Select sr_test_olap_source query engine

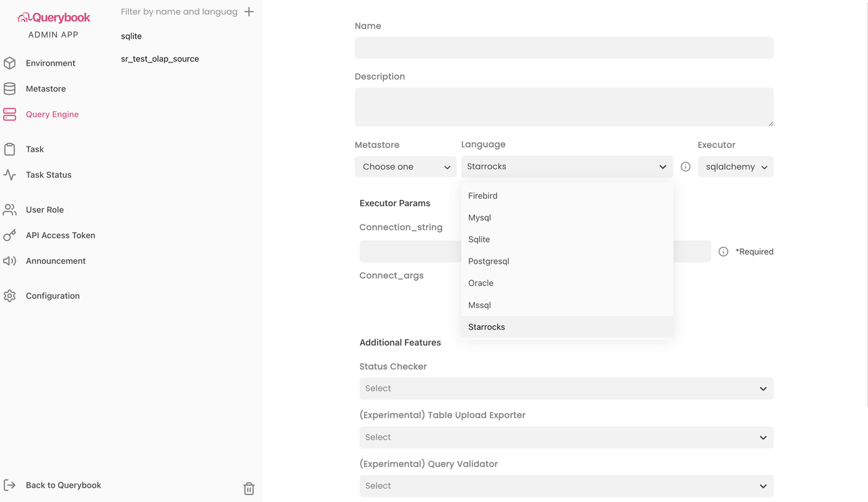tap(160, 59)
